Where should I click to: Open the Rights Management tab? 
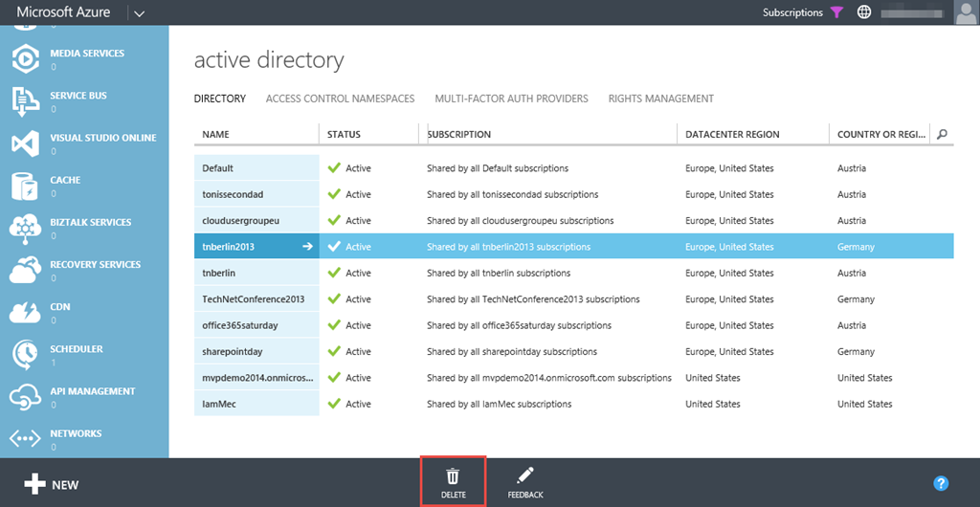(x=660, y=99)
